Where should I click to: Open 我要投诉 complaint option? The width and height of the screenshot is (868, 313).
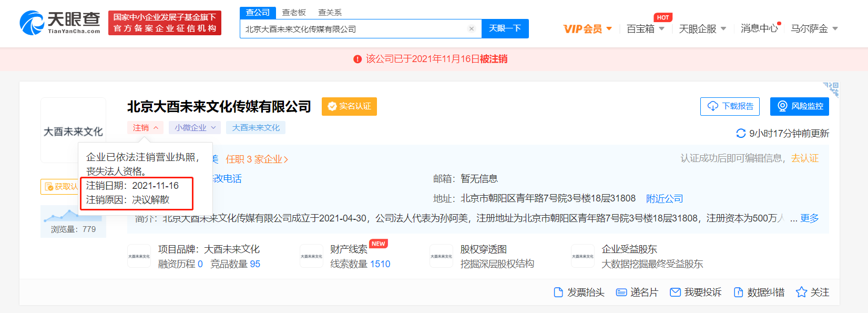(696, 292)
